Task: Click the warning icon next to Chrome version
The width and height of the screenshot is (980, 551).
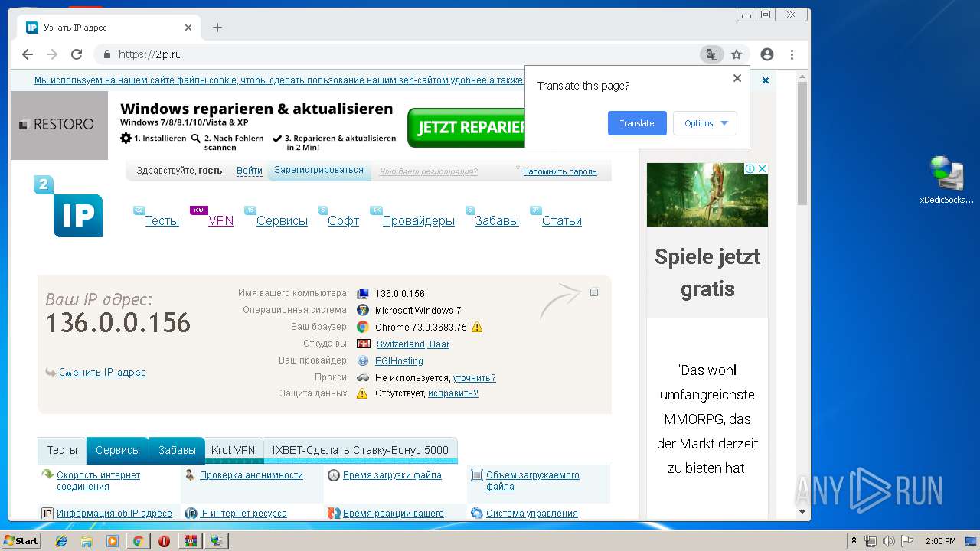Action: tap(477, 328)
